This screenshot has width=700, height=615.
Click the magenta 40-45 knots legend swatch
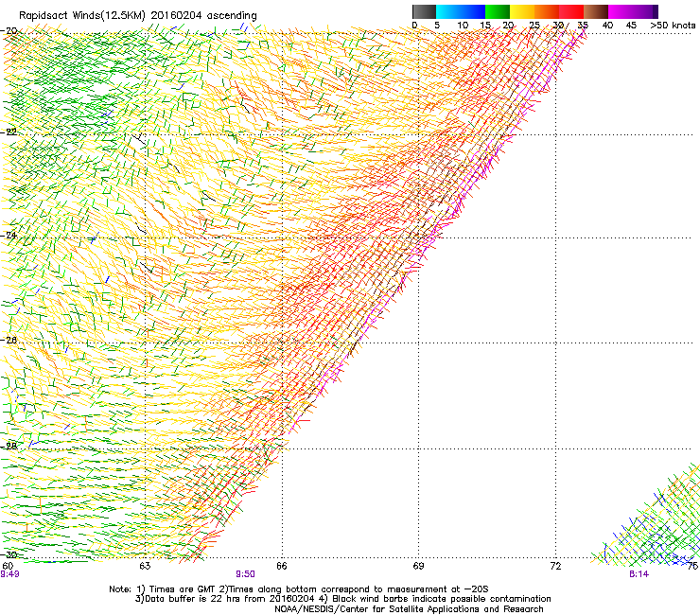tap(621, 11)
